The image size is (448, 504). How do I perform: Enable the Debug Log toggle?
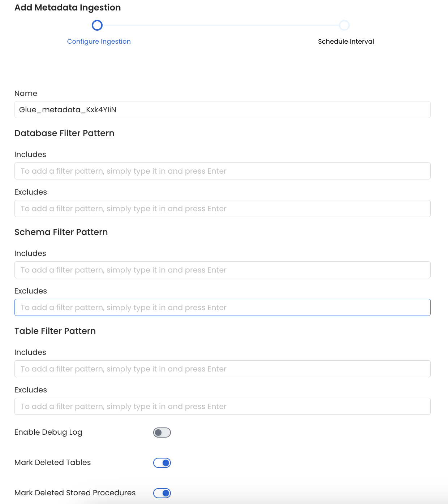tap(162, 432)
